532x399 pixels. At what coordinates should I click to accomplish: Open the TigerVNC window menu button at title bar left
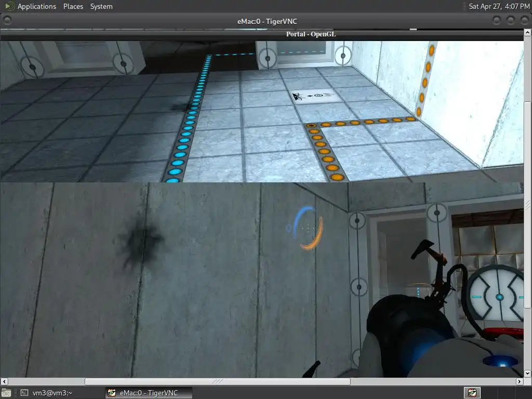pyautogui.click(x=7, y=21)
